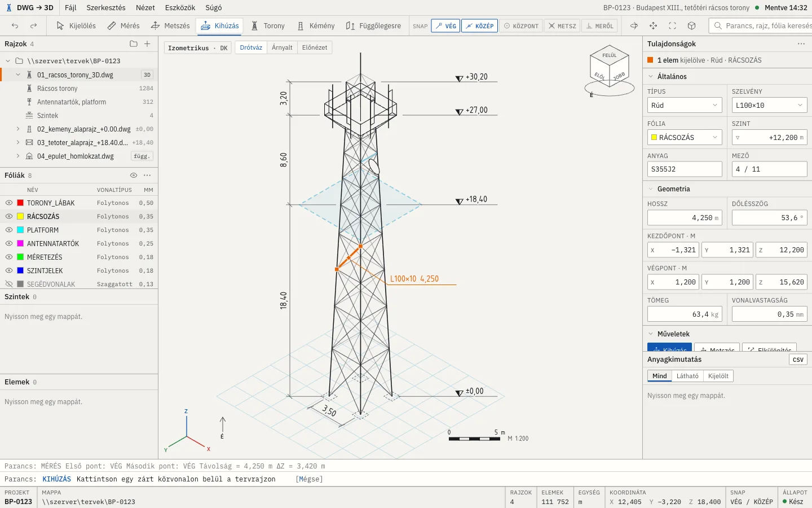812x508 pixels.
Task: Activate the Mérés measuring tool
Action: click(123, 26)
